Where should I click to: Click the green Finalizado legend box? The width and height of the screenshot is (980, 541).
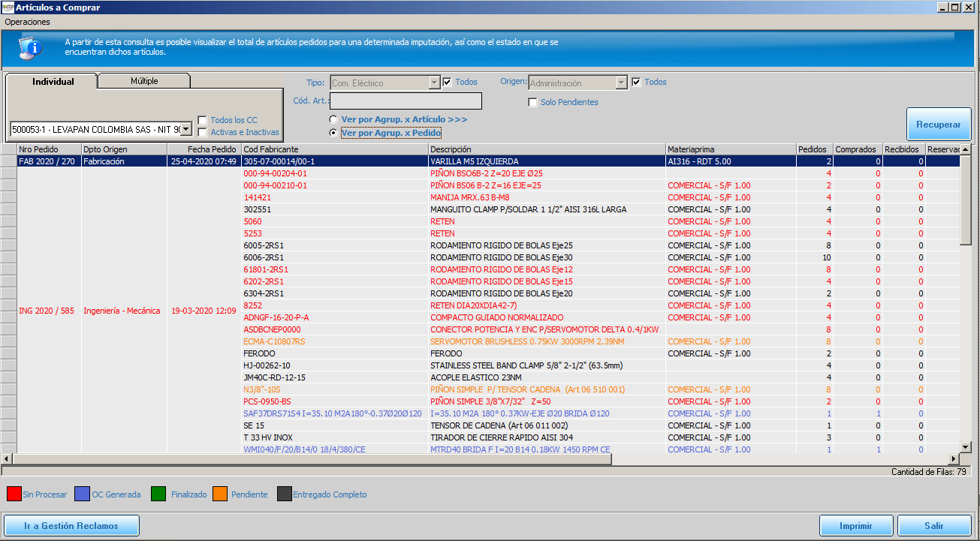(x=158, y=494)
